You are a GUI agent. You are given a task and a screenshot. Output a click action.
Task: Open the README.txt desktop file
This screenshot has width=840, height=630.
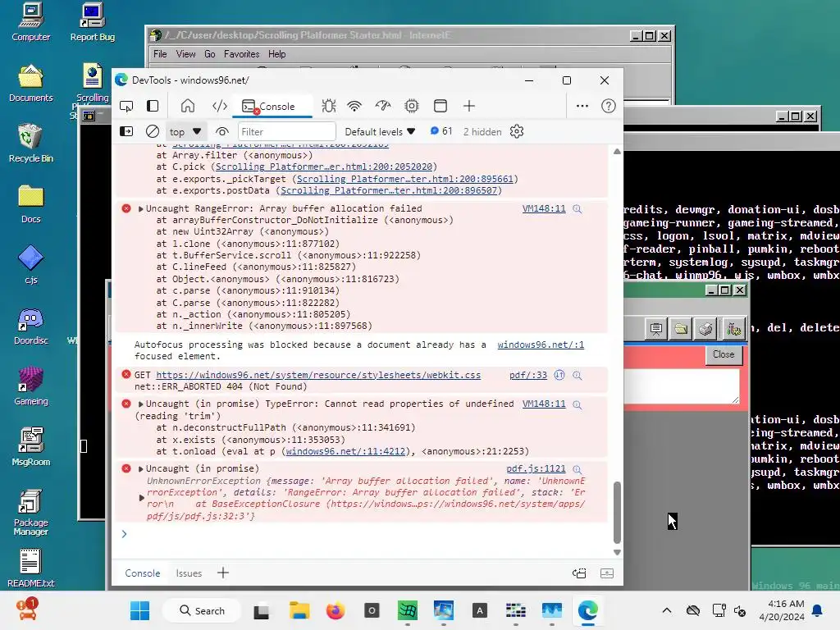[x=30, y=568]
